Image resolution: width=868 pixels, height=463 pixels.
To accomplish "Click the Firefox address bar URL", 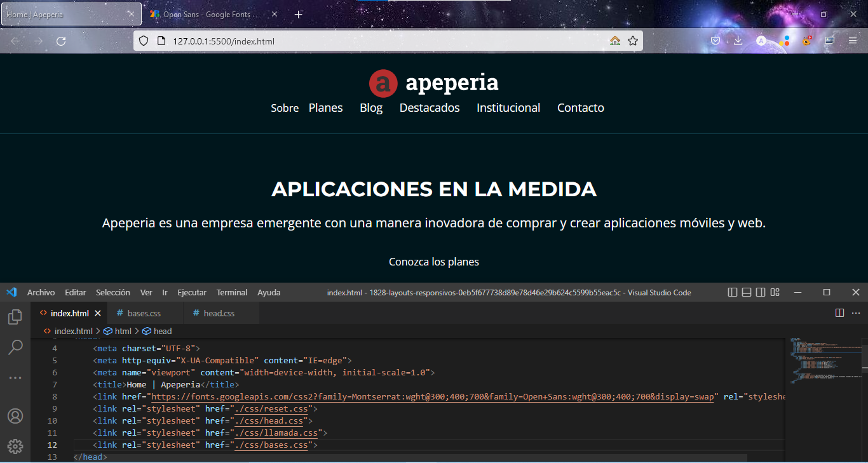I will point(224,41).
